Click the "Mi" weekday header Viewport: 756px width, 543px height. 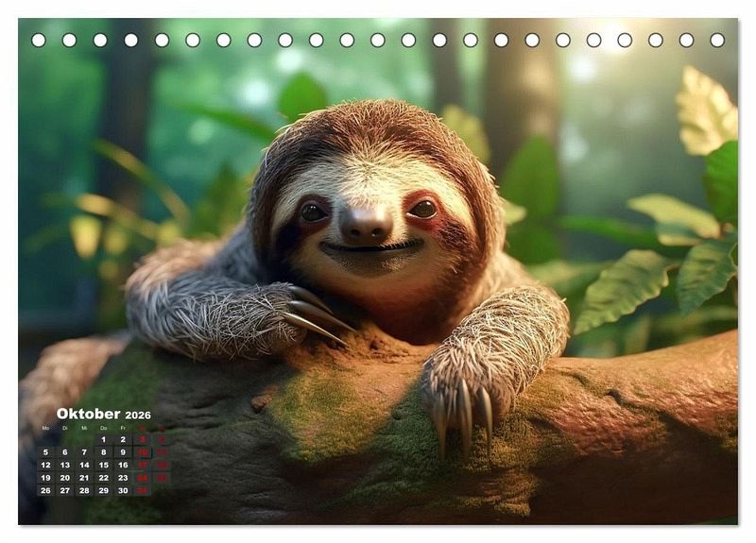coord(84,428)
